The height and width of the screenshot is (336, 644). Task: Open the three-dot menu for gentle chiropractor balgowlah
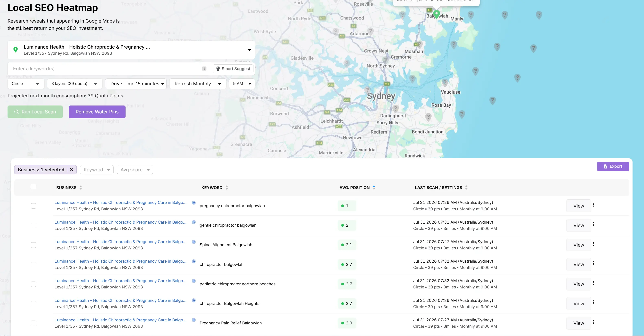click(594, 224)
